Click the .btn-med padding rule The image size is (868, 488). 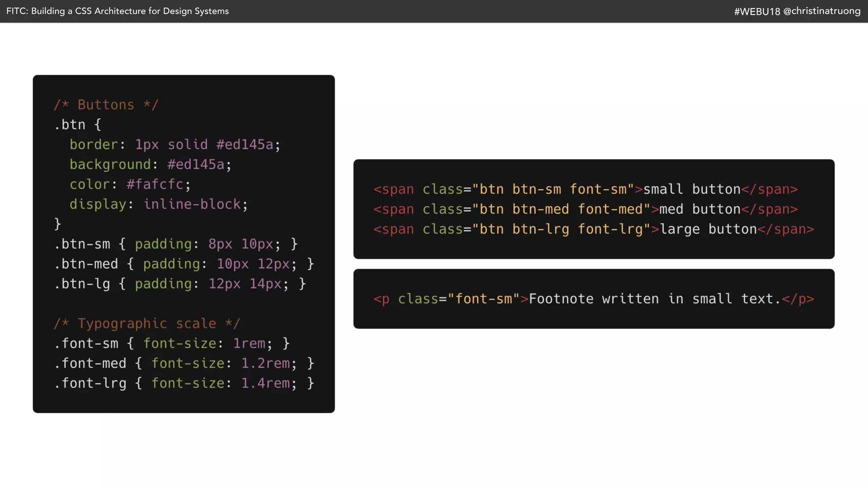point(184,264)
